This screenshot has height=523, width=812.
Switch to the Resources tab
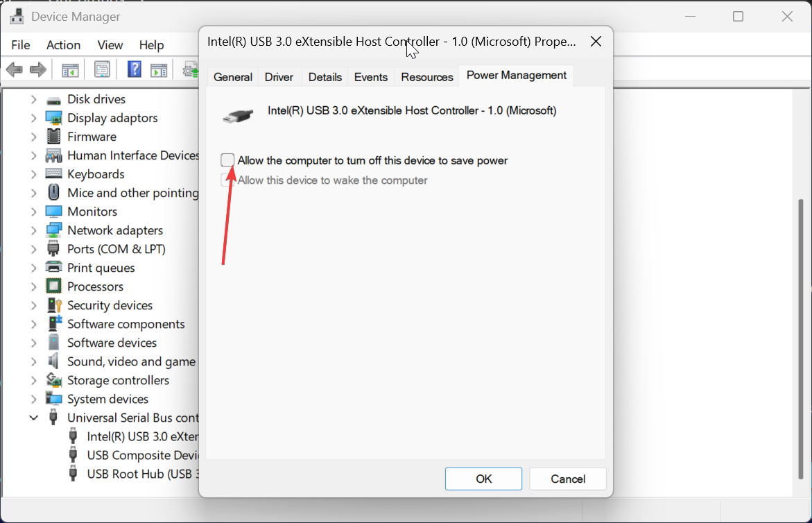point(426,77)
